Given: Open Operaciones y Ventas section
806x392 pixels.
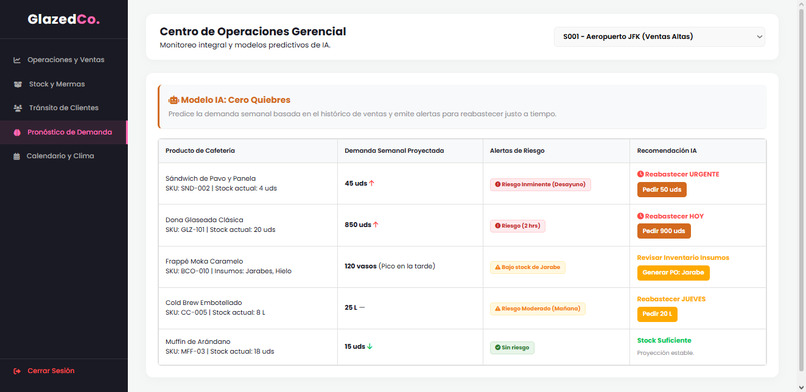Looking at the screenshot, I should pos(64,60).
